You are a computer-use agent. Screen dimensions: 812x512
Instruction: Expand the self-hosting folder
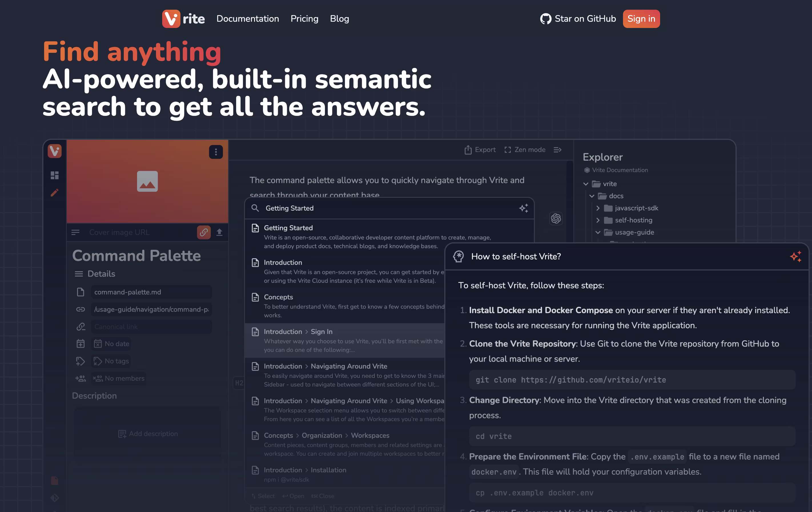coord(598,220)
